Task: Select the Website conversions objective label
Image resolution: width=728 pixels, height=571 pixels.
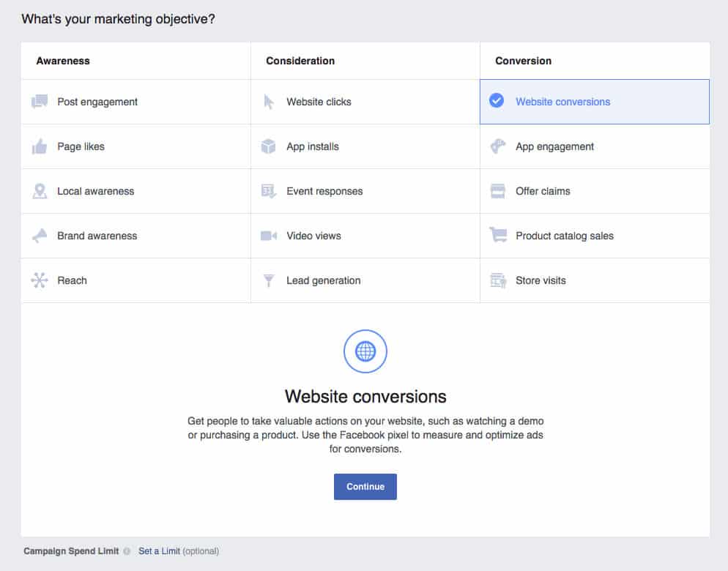Action: pos(562,102)
